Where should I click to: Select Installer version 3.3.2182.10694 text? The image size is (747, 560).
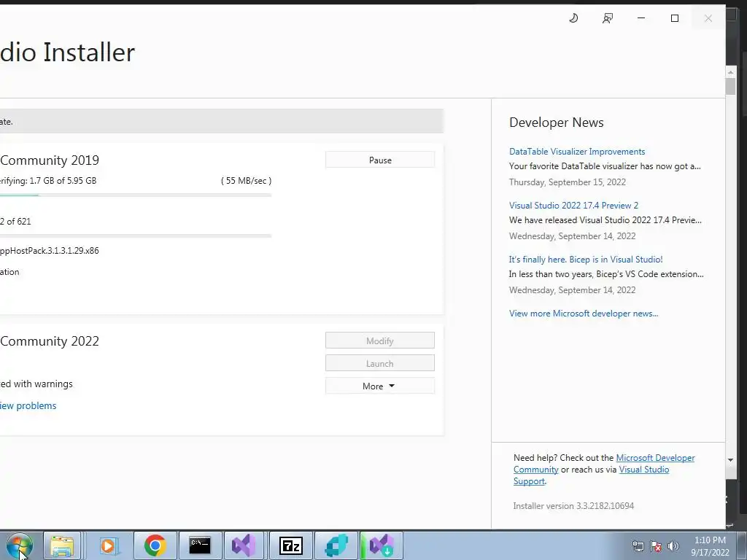(573, 506)
